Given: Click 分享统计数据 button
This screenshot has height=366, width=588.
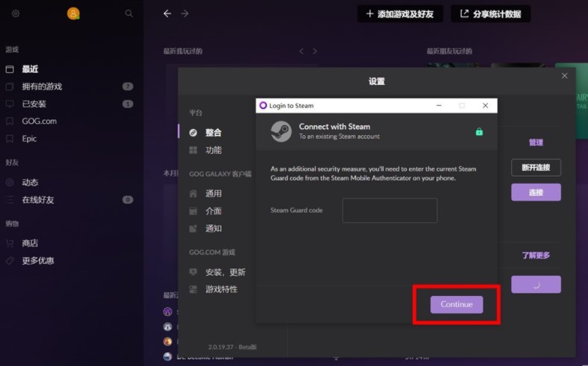Looking at the screenshot, I should tap(490, 14).
